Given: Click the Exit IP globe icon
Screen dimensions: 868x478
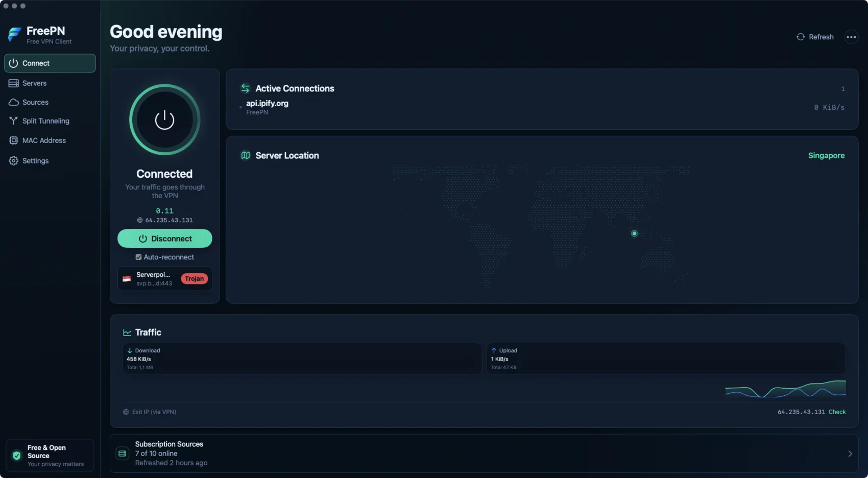Looking at the screenshot, I should [x=126, y=412].
